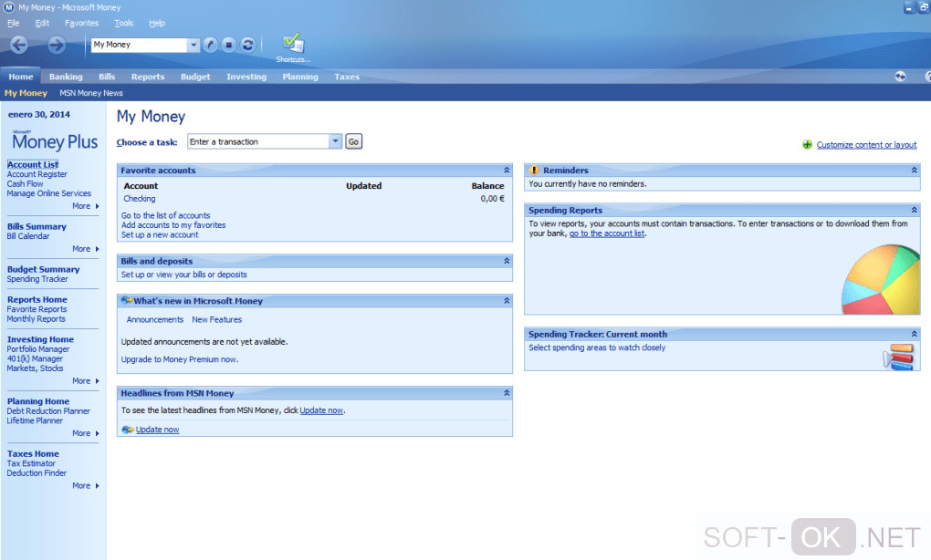The height and width of the screenshot is (560, 931).
Task: Open Portfolio Manager in sidebar
Action: click(38, 348)
